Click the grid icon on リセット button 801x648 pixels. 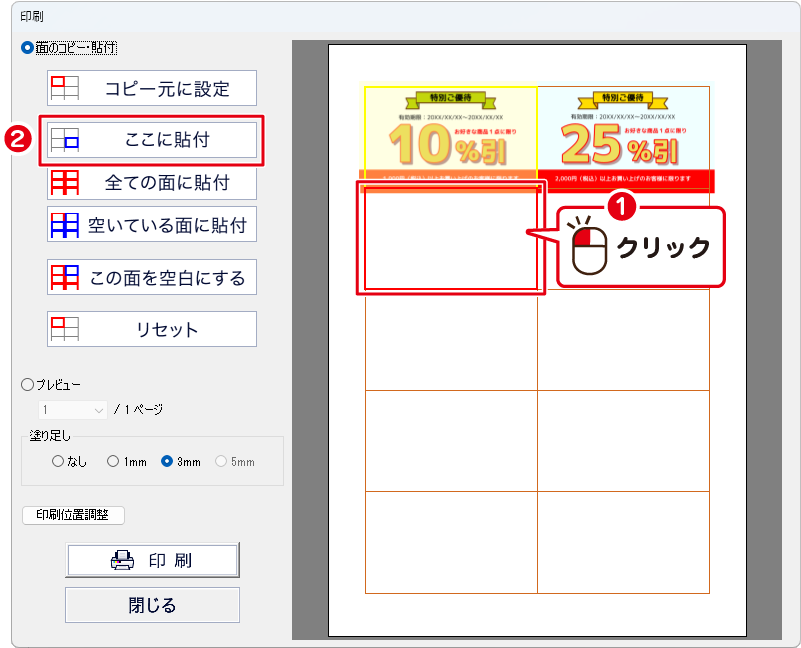(65, 328)
